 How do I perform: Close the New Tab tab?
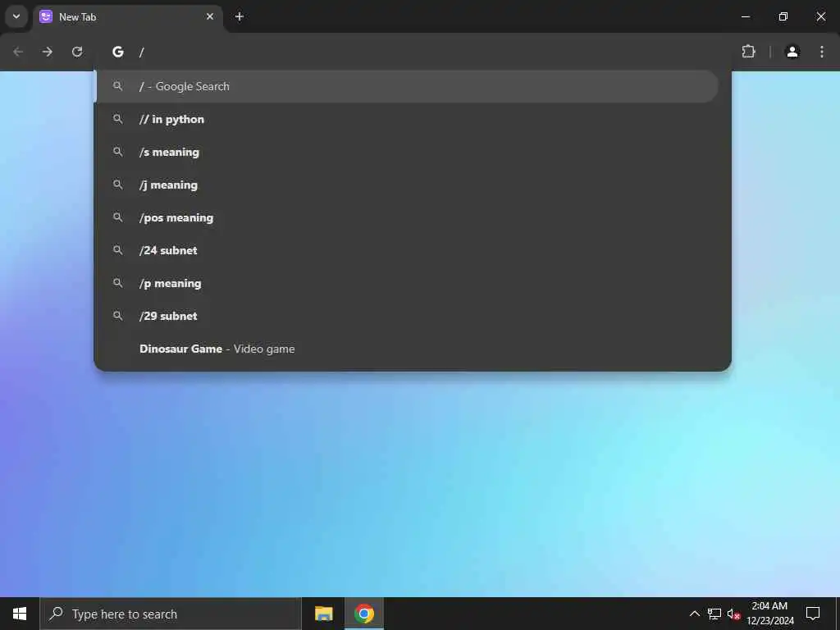pos(210,16)
